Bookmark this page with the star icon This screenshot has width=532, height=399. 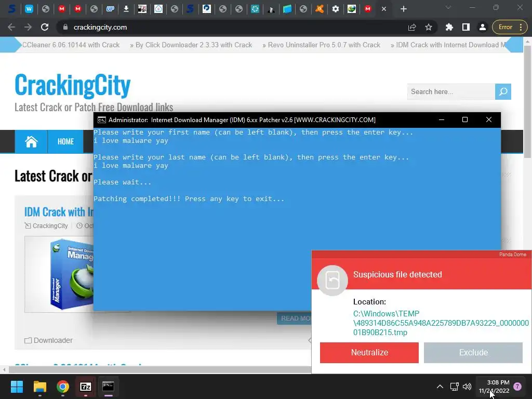429,27
